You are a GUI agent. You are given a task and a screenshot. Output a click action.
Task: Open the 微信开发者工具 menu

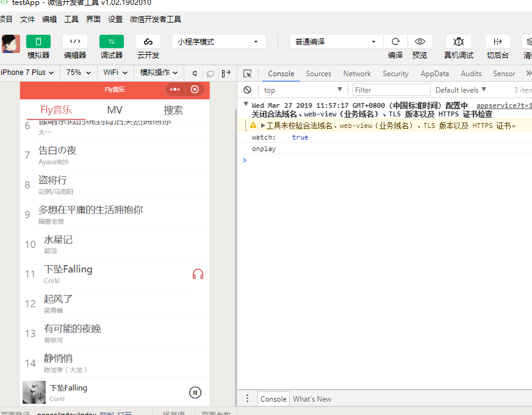coord(156,20)
